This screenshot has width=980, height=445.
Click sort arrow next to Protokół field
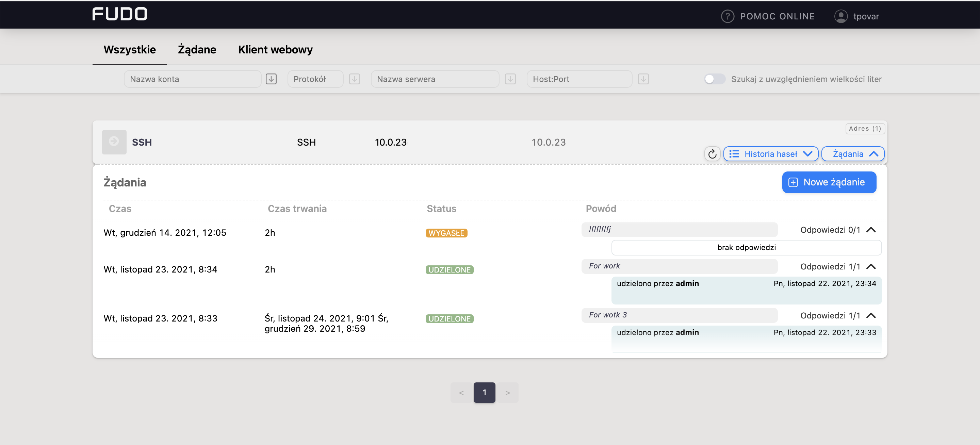(354, 79)
